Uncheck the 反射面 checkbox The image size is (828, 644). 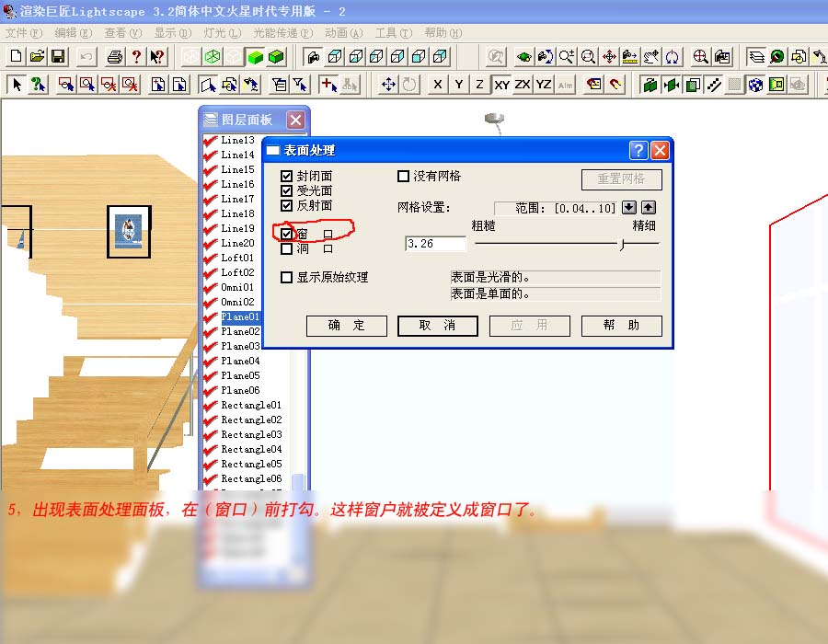click(286, 205)
